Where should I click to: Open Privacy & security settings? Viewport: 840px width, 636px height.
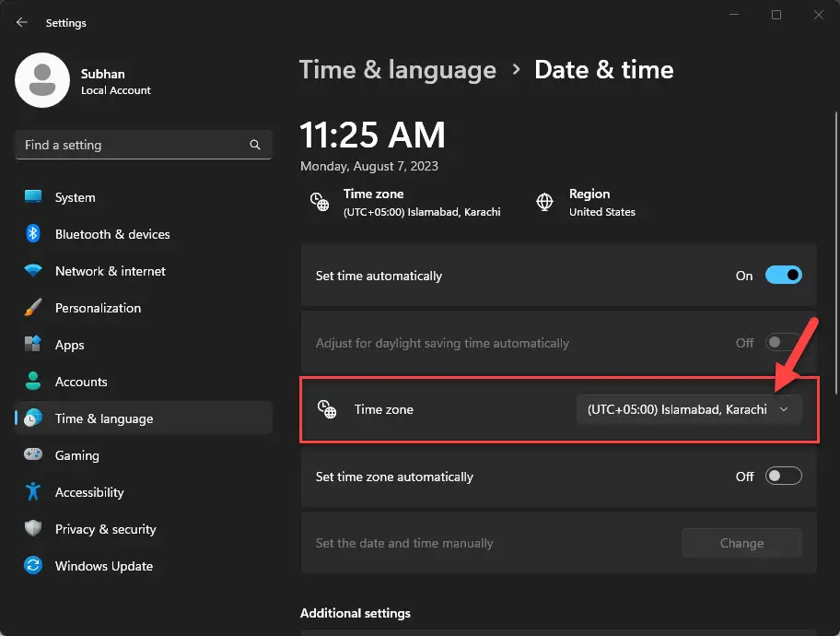click(34, 529)
